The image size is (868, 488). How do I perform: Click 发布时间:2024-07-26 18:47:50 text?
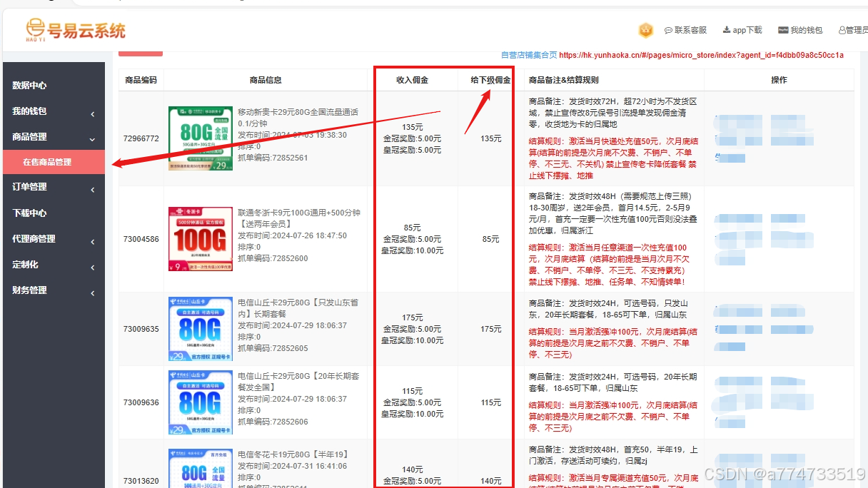coord(293,235)
